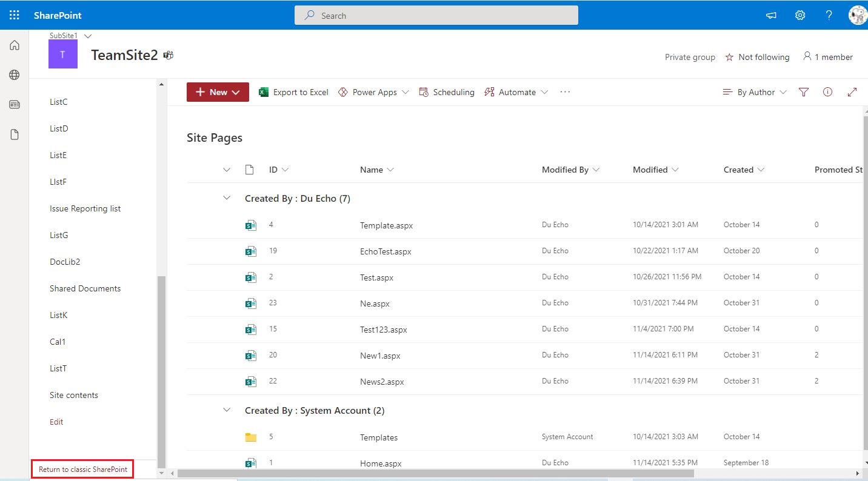Open the By Author view dropdown
This screenshot has width=868, height=481.
(755, 92)
